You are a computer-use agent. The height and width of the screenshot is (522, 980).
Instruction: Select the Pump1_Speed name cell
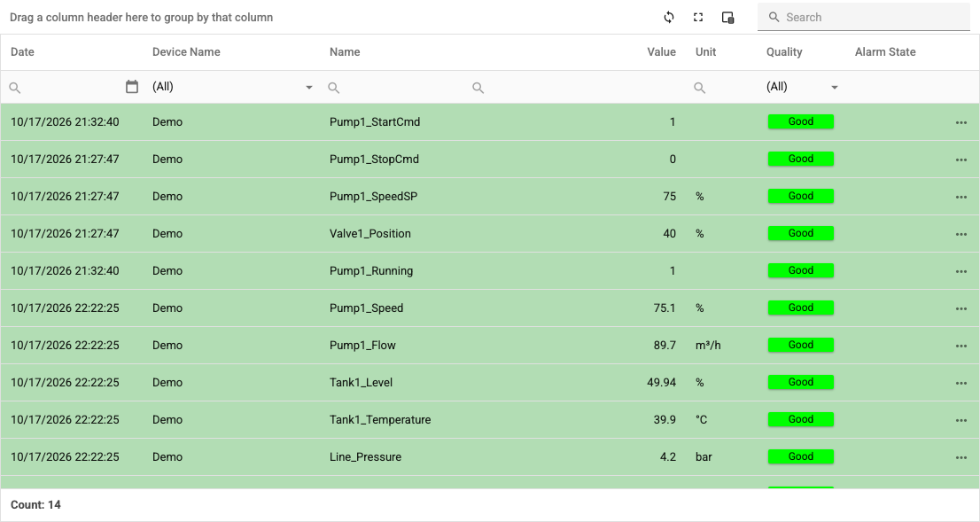pyautogui.click(x=366, y=308)
